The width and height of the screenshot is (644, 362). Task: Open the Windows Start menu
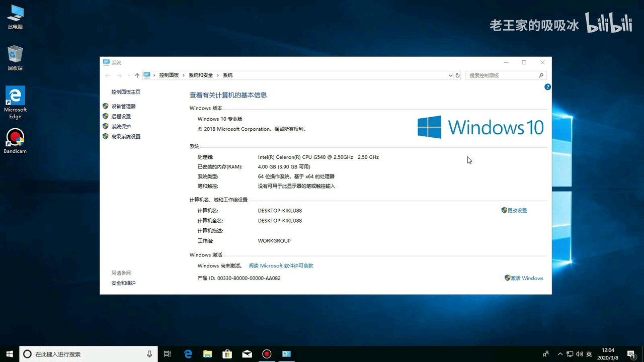(x=10, y=354)
